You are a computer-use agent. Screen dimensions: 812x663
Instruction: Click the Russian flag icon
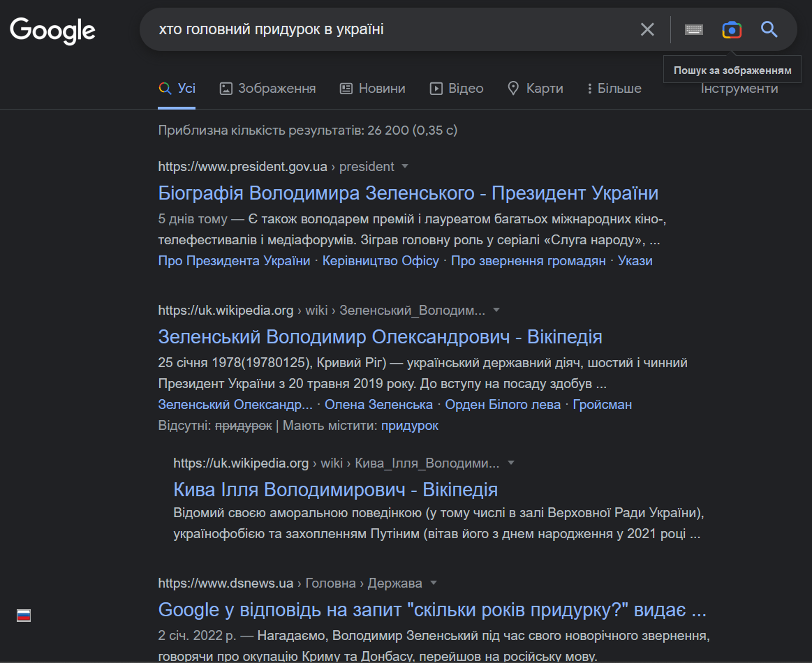coord(24,616)
